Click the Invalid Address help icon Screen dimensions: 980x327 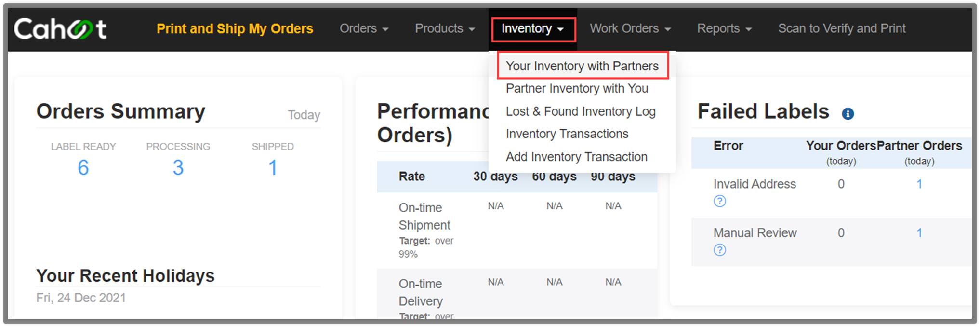coord(719,201)
